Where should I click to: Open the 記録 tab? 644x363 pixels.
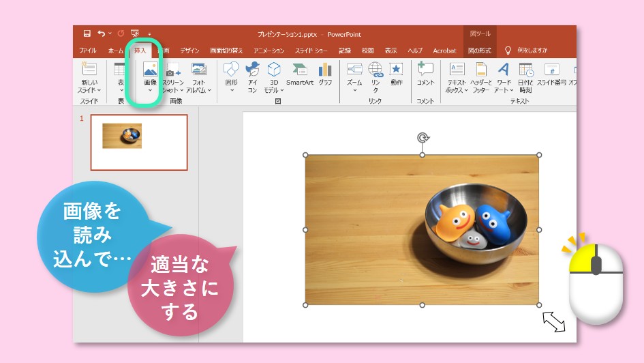(x=345, y=50)
